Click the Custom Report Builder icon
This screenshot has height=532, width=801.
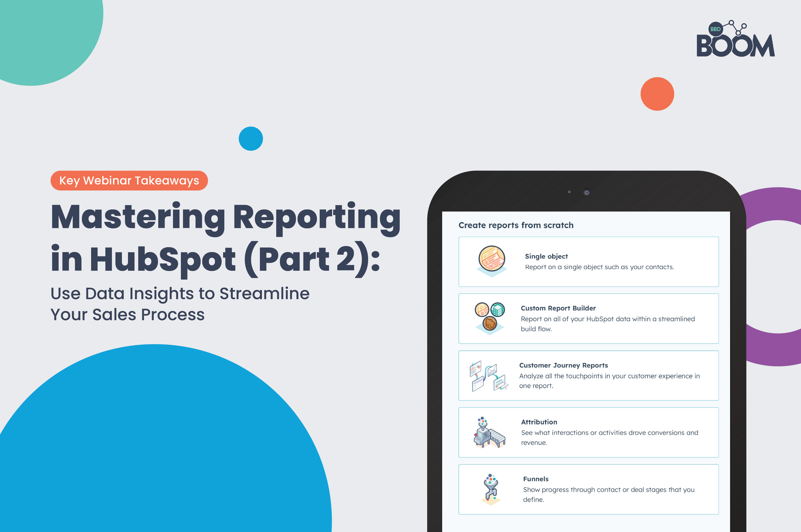(490, 318)
